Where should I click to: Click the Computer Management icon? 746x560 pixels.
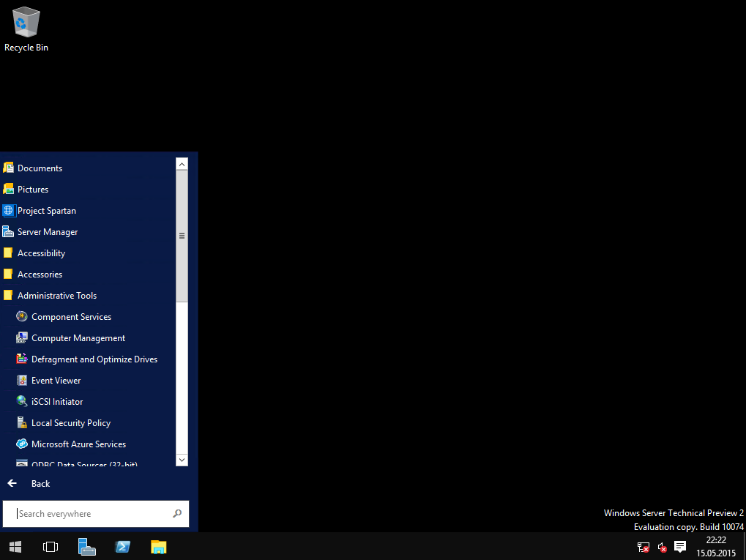(22, 337)
